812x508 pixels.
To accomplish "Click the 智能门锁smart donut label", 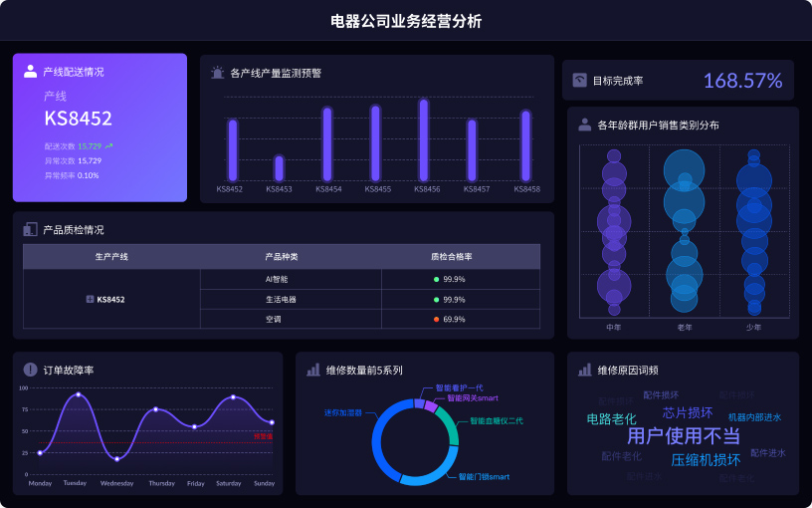I will (x=484, y=477).
